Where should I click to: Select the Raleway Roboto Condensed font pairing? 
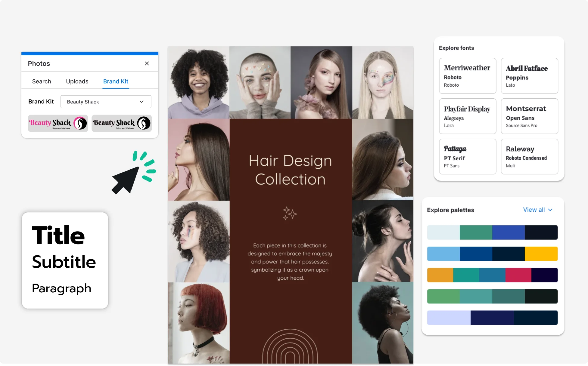(530, 156)
